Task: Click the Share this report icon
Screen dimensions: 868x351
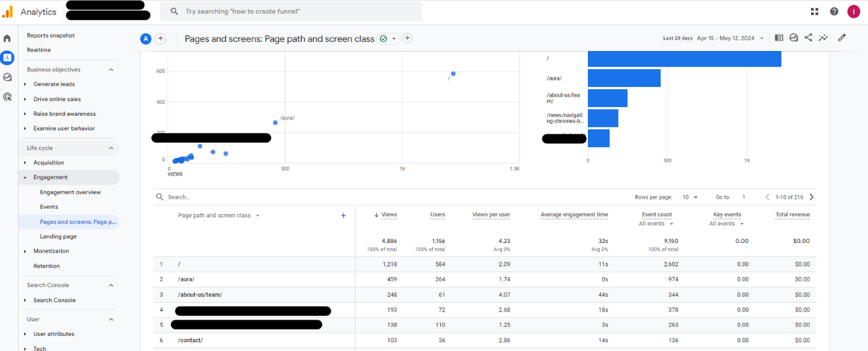Action: pos(809,38)
